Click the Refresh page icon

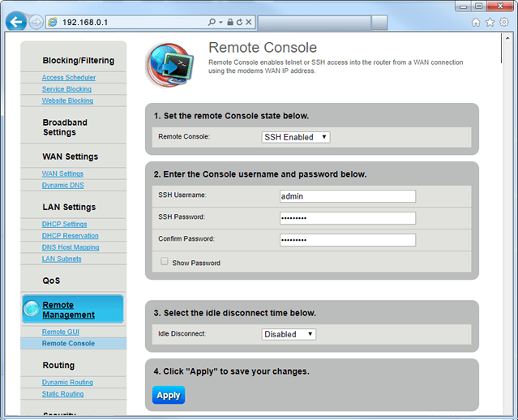click(x=241, y=22)
